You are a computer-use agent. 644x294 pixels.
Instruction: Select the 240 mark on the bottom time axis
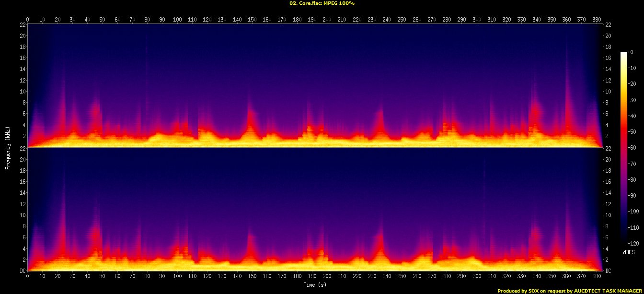point(387,277)
